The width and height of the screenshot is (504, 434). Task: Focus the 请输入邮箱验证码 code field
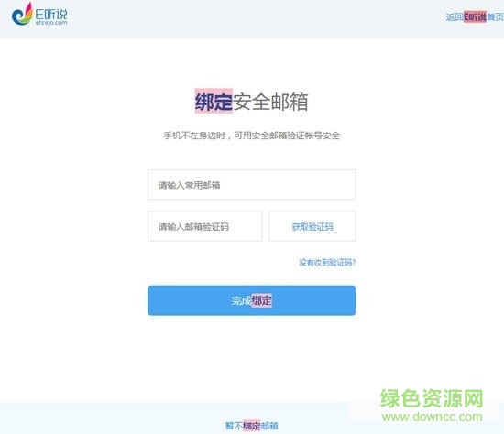[205, 226]
